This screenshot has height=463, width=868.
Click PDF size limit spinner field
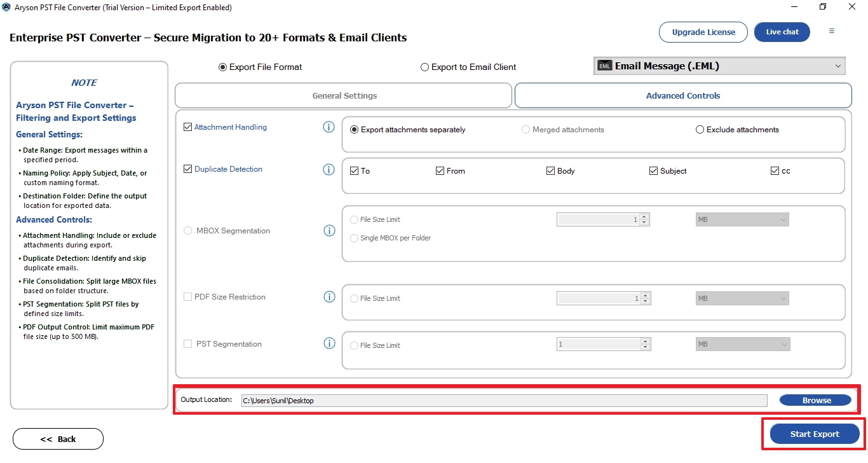click(603, 298)
